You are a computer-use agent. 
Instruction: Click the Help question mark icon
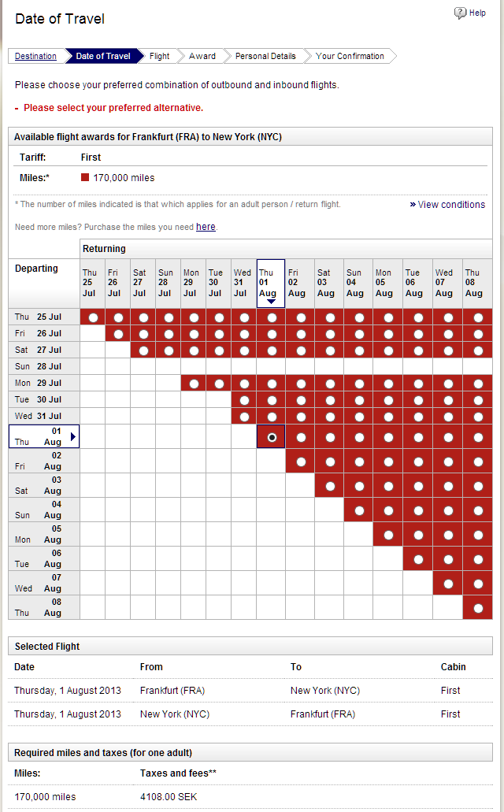click(461, 13)
